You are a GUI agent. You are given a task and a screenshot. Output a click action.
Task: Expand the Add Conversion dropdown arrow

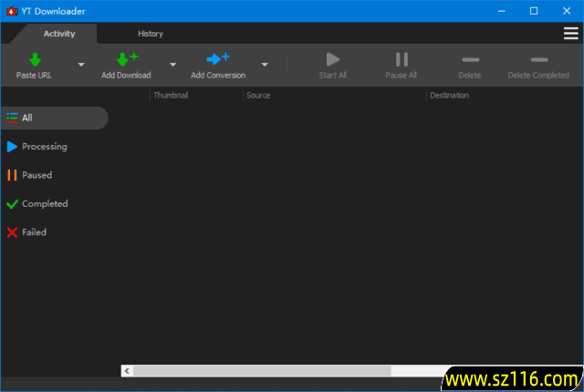tap(265, 65)
